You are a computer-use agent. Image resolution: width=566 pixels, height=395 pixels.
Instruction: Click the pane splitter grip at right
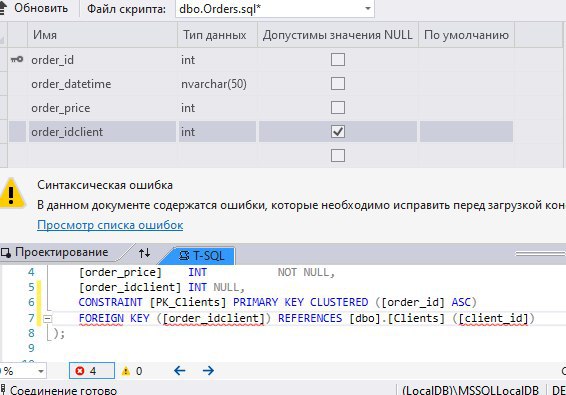(x=540, y=254)
